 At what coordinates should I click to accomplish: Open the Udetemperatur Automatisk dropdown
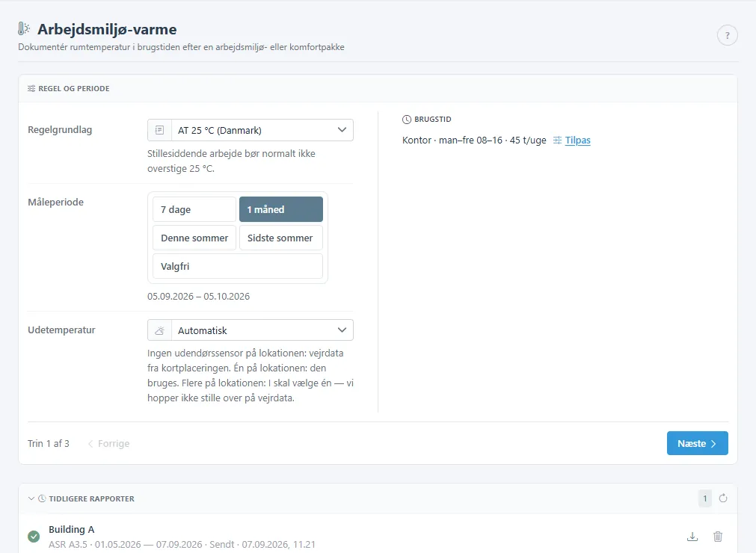tap(251, 330)
